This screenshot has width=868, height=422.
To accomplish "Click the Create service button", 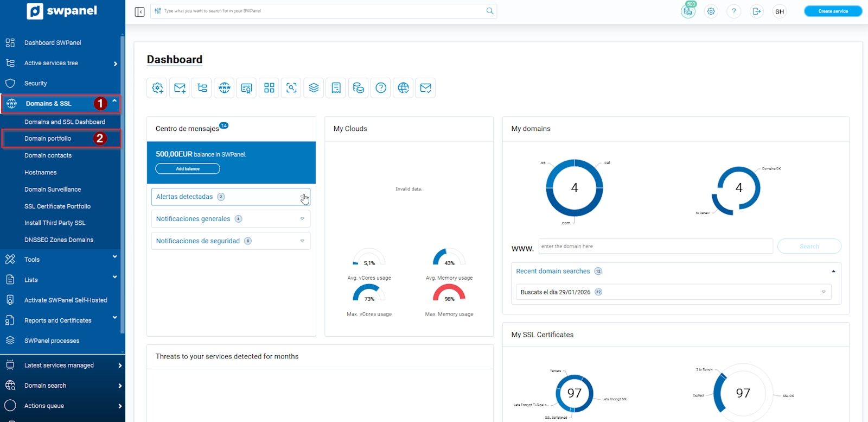I will pos(833,11).
